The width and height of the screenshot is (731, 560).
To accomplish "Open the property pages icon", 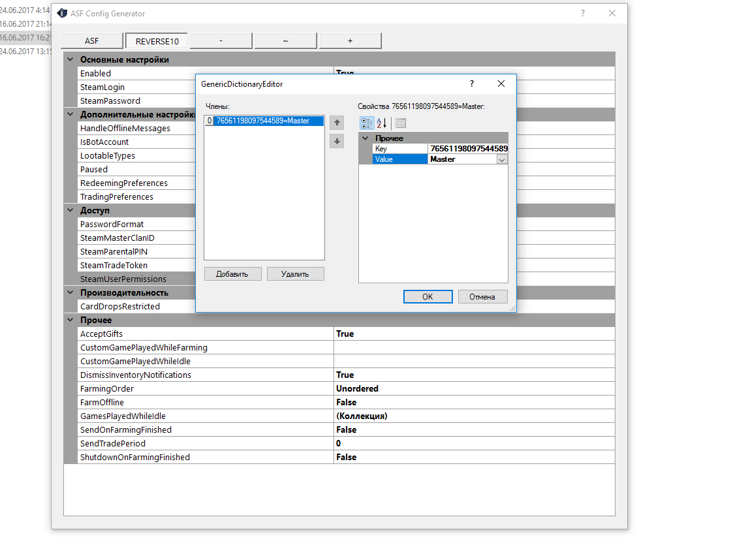I will 401,123.
